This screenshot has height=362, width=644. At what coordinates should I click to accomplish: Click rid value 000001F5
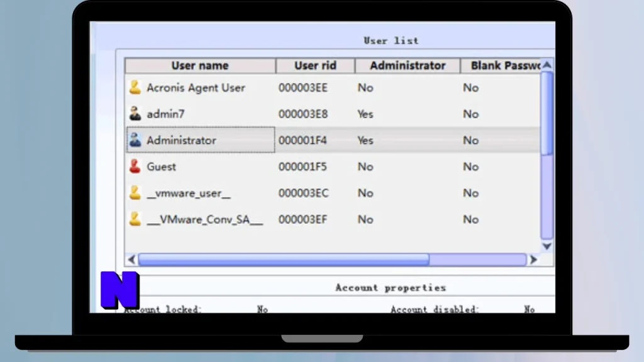pos(303,167)
